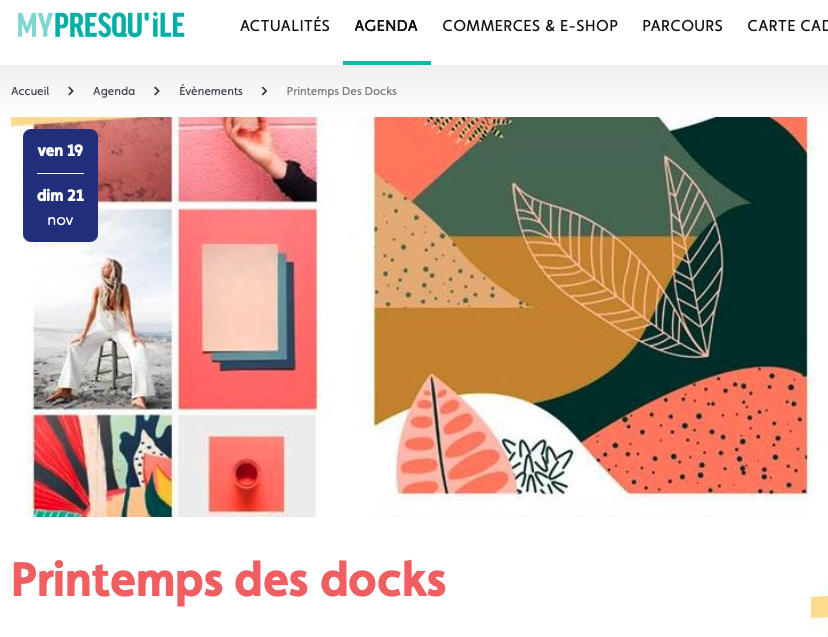Follow the Agenda breadcrumb link
The image size is (828, 637).
point(114,91)
